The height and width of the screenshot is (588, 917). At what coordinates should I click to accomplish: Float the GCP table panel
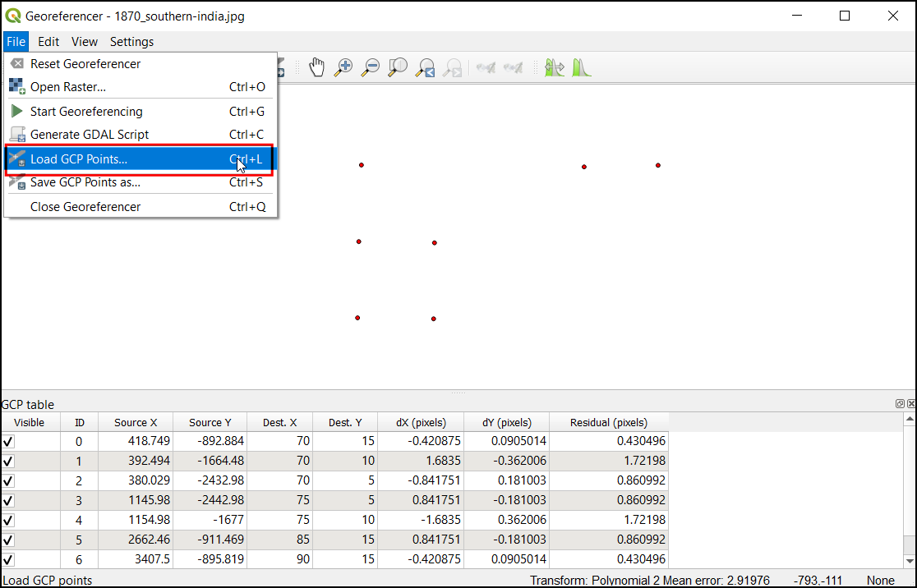[900, 404]
